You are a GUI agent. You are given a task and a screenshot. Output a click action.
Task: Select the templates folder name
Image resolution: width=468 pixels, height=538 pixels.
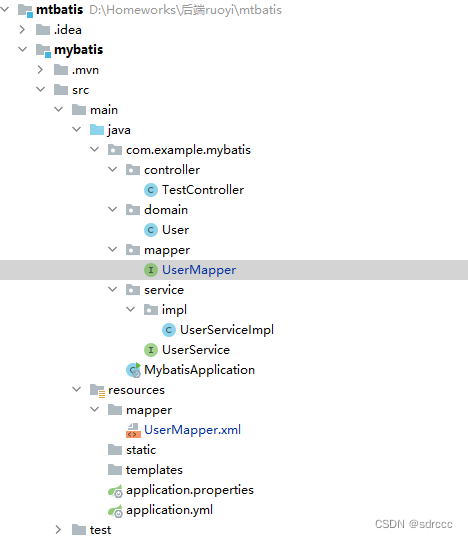(x=154, y=470)
